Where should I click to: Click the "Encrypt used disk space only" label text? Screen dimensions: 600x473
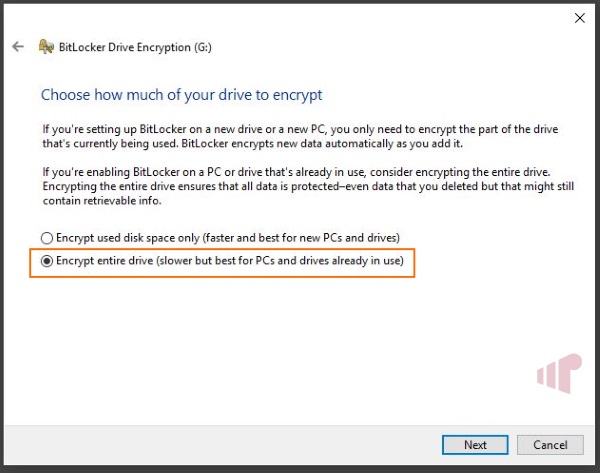128,238
